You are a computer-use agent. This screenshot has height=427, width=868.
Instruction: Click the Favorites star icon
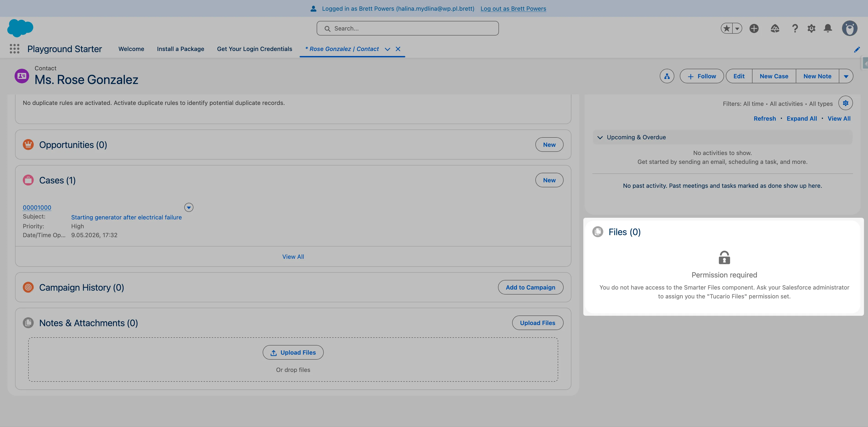click(x=727, y=28)
